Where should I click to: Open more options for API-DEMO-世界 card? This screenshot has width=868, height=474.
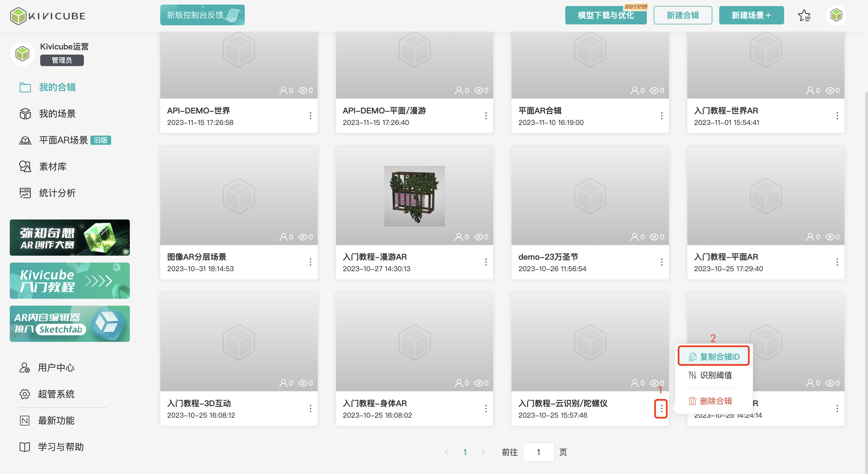tap(310, 116)
